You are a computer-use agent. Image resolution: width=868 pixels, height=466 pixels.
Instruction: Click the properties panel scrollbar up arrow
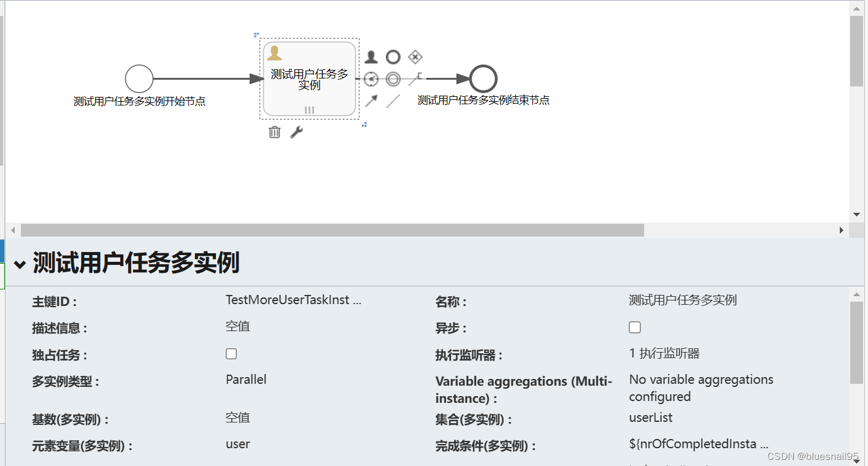click(x=856, y=294)
